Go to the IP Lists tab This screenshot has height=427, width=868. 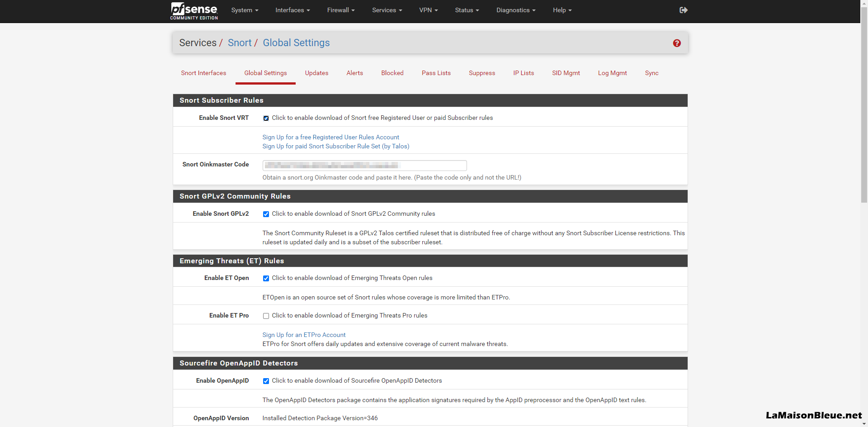(x=524, y=73)
